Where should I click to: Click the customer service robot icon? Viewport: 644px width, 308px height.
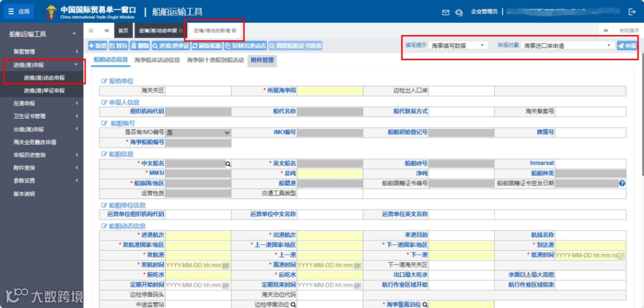[459, 12]
